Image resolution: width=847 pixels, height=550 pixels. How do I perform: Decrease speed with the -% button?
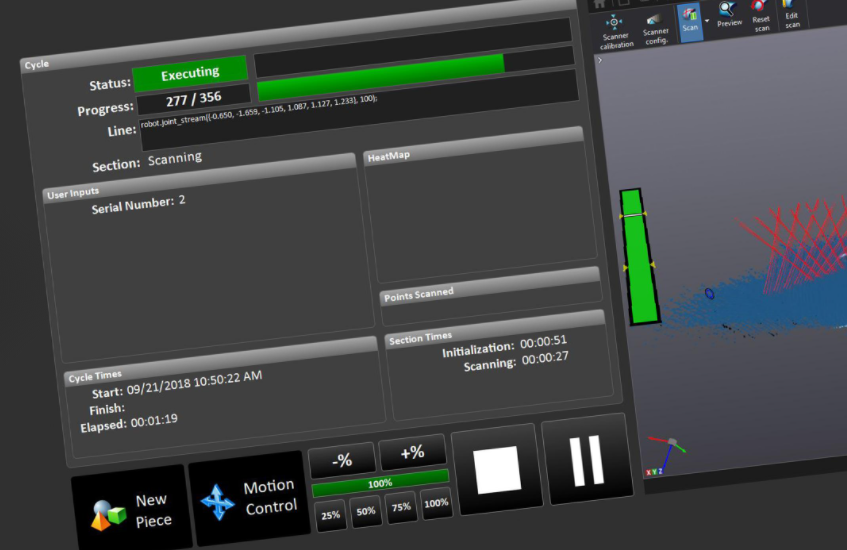[x=342, y=460]
